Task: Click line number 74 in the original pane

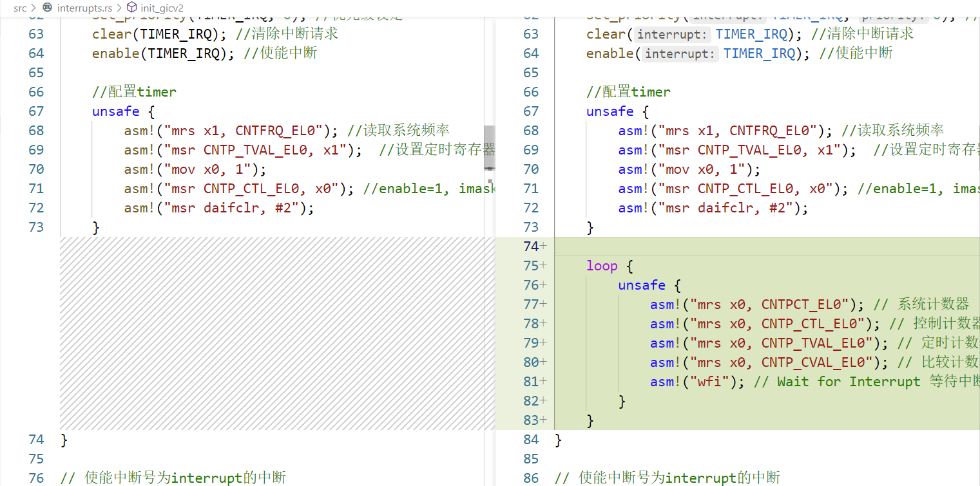Action: coord(36,440)
